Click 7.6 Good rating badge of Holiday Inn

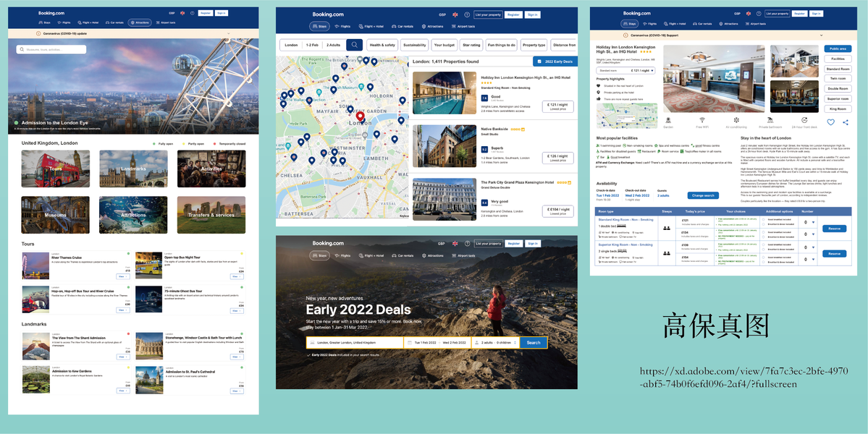click(484, 98)
